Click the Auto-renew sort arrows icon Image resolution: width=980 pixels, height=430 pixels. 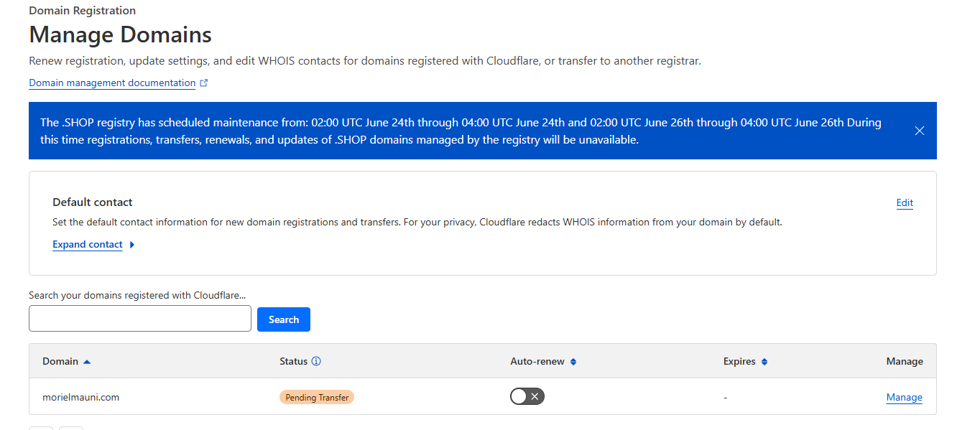[x=573, y=362]
